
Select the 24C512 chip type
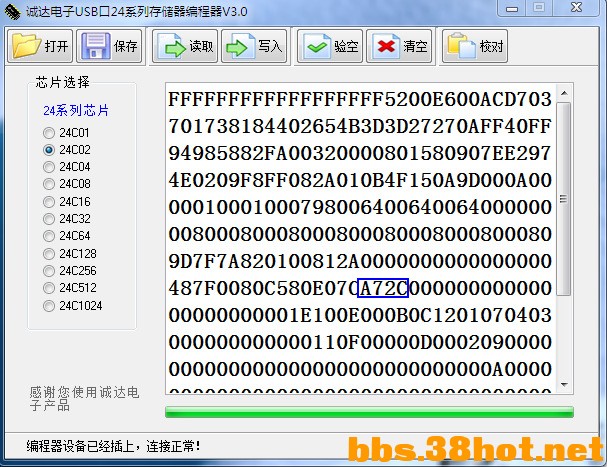click(x=70, y=288)
